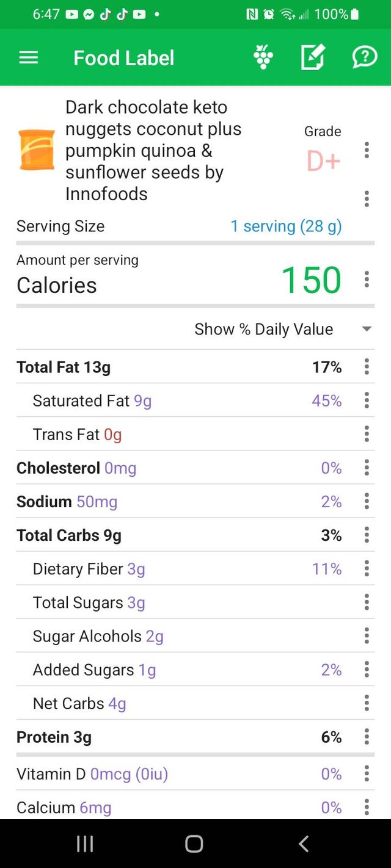This screenshot has width=391, height=868.
Task: Open the help question bubble icon
Action: pyautogui.click(x=364, y=58)
